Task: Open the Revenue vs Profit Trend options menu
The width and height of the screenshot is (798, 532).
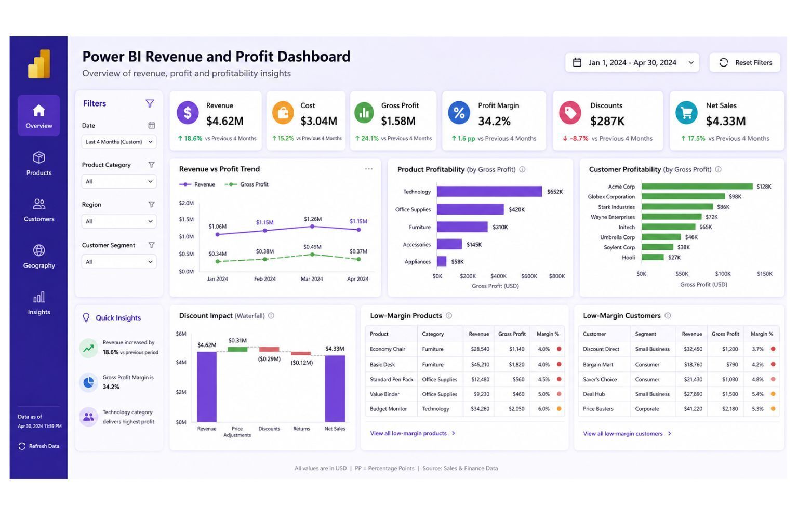Action: click(369, 169)
